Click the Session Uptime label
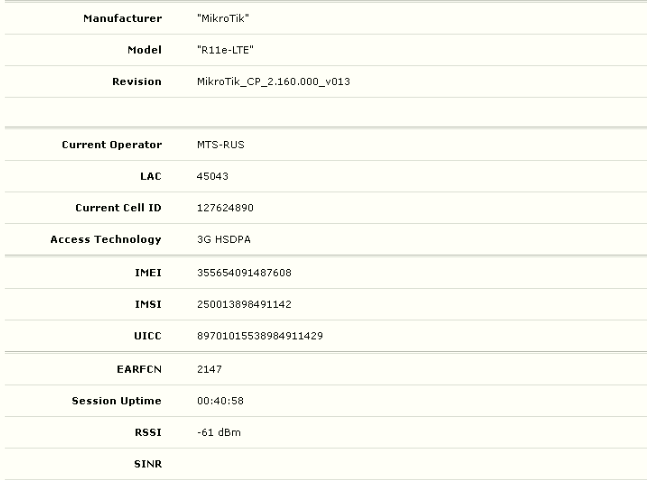This screenshot has width=647, height=480. pyautogui.click(x=116, y=401)
